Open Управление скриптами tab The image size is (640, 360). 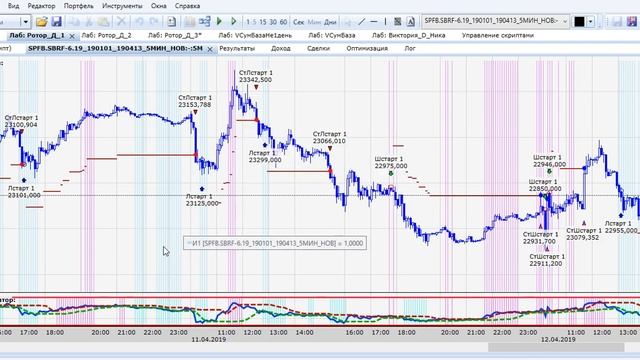click(x=498, y=36)
